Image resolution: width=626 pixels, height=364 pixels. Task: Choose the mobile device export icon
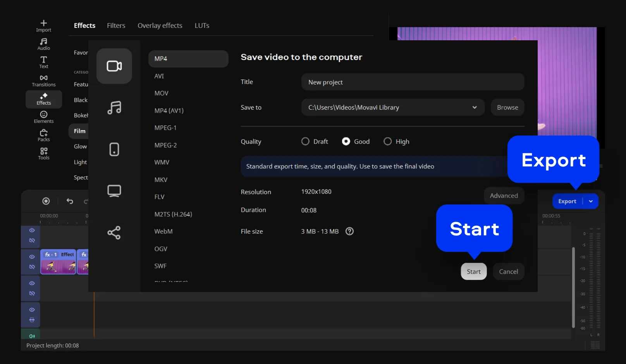point(114,149)
